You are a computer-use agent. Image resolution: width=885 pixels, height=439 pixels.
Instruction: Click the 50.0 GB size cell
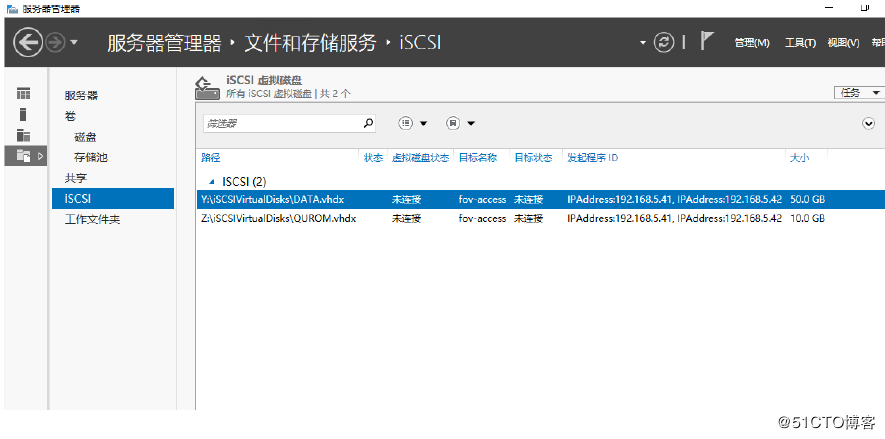point(808,200)
